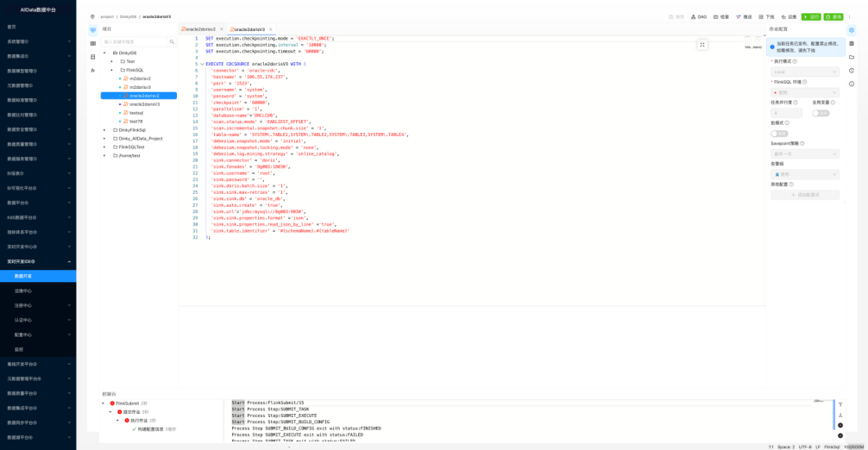Click help icon beside 执行模式 label
Screen dimensions: 868x450
(x=795, y=61)
